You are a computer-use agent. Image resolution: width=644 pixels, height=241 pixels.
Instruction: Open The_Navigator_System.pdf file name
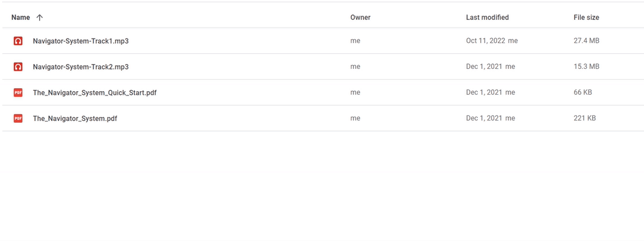(75, 118)
